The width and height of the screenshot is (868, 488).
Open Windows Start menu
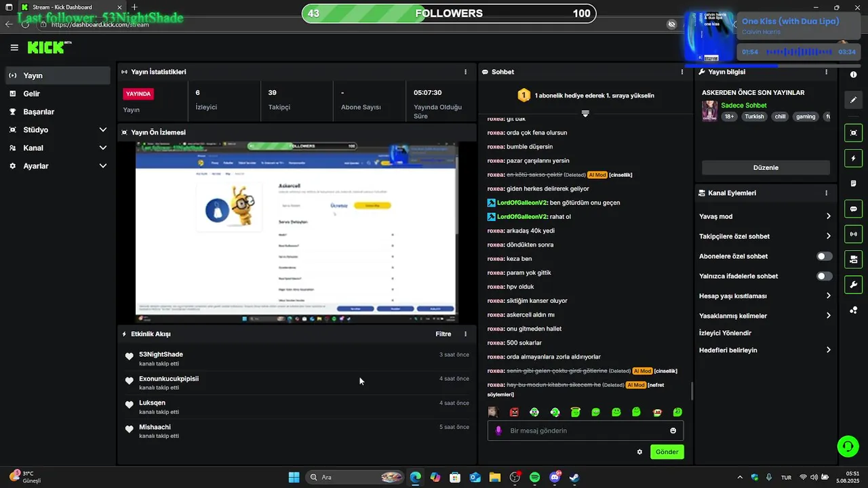pyautogui.click(x=294, y=477)
